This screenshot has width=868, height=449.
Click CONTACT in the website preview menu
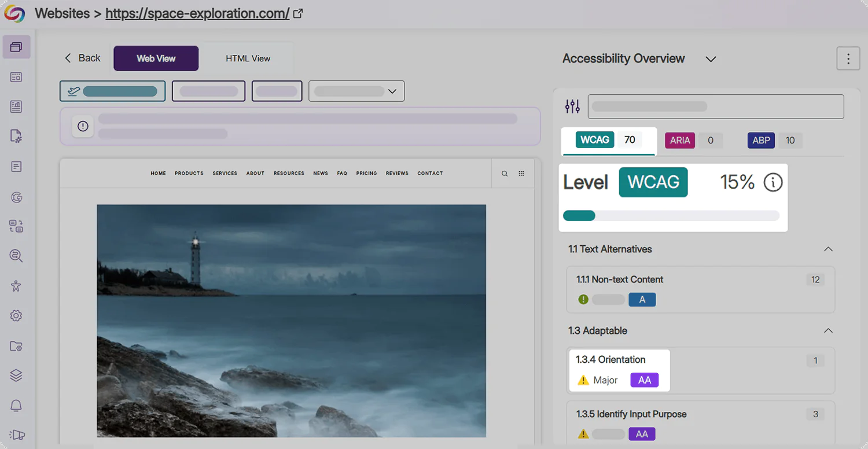[430, 174]
